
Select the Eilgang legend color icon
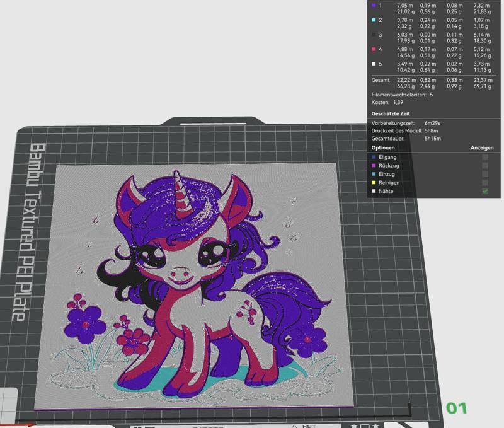pyautogui.click(x=374, y=156)
